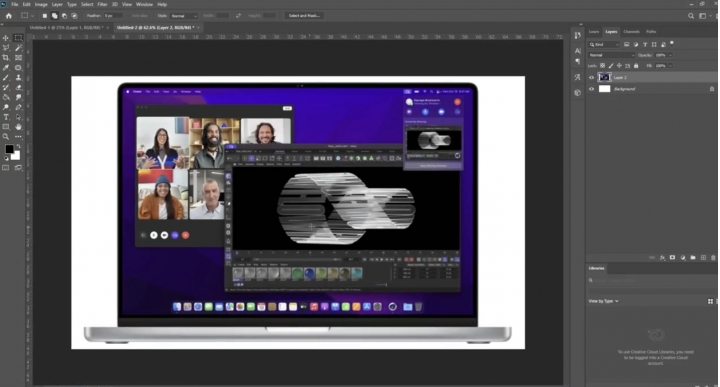720x387 pixels.
Task: Click the Select and Mask button
Action: [304, 16]
